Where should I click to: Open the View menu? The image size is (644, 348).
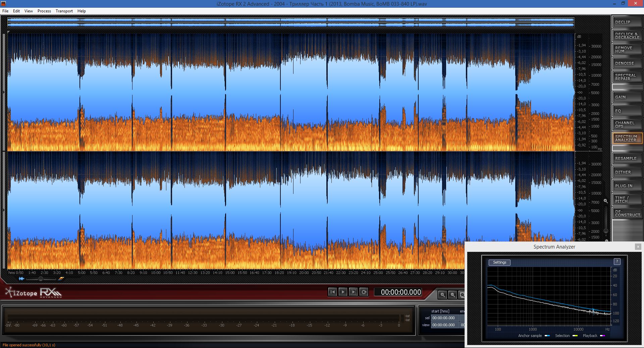29,11
